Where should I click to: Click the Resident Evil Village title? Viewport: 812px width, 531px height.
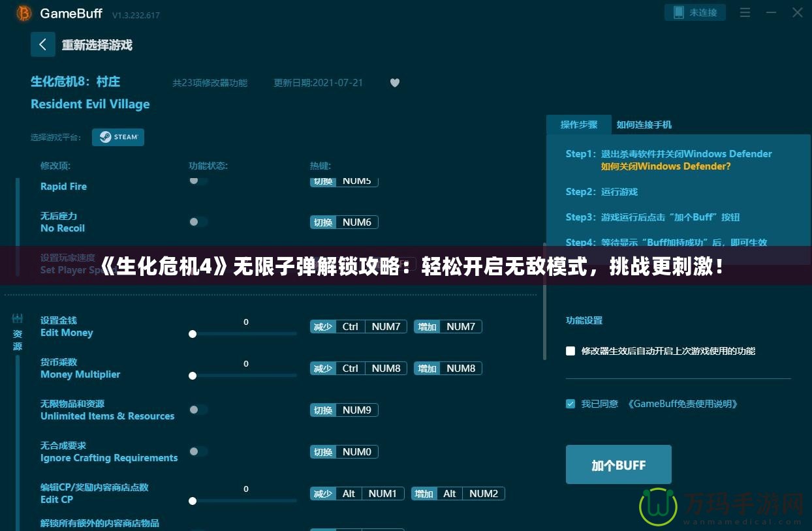[90, 104]
